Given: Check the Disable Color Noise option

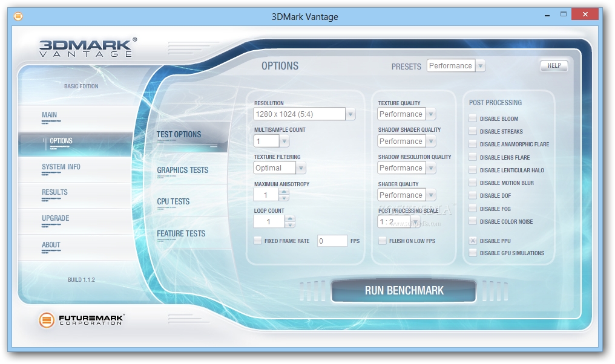Looking at the screenshot, I should point(473,221).
